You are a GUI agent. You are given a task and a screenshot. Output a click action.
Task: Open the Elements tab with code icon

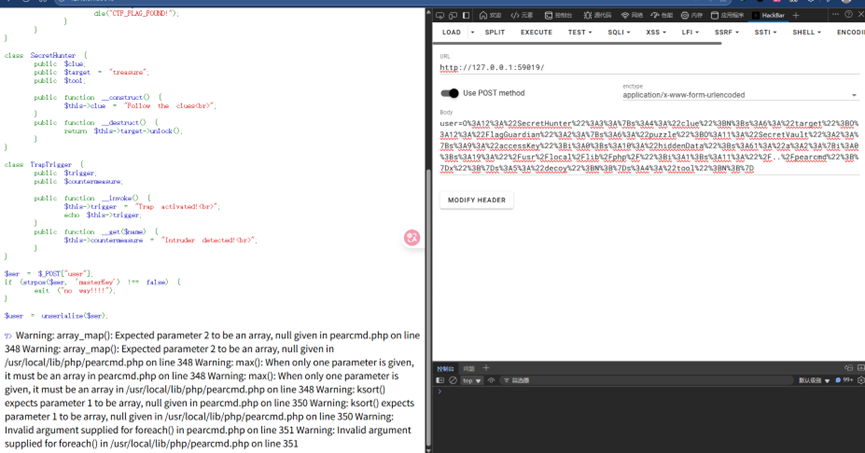coord(522,15)
